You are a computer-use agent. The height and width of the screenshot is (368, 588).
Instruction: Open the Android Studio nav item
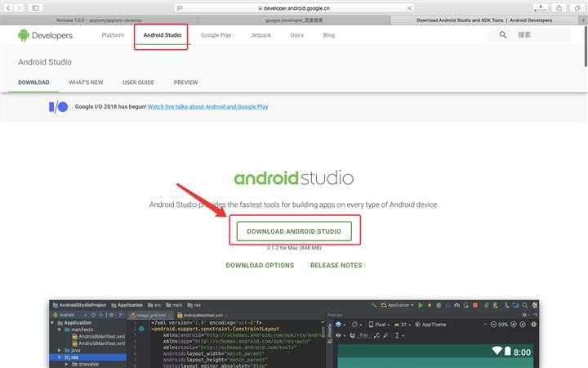click(162, 35)
